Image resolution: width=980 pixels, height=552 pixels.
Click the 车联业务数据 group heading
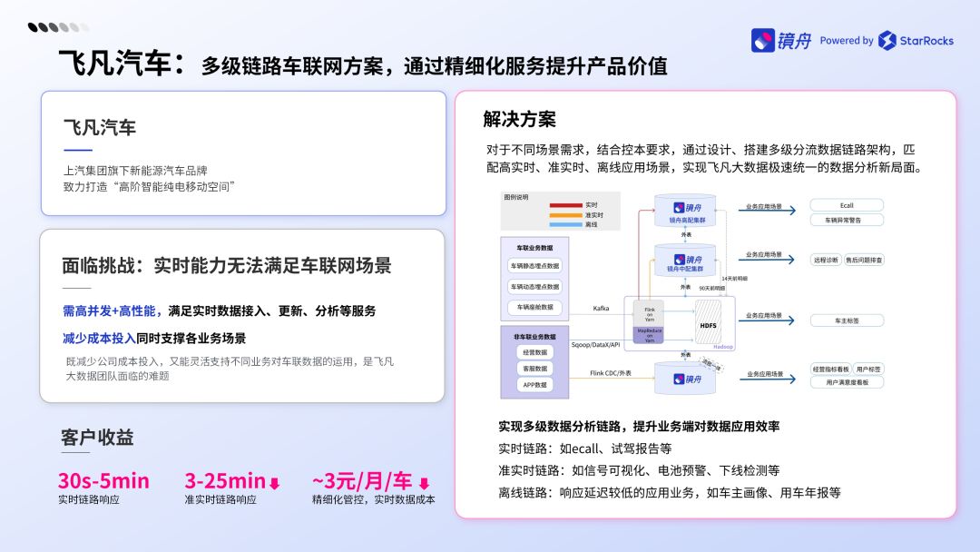tap(534, 248)
